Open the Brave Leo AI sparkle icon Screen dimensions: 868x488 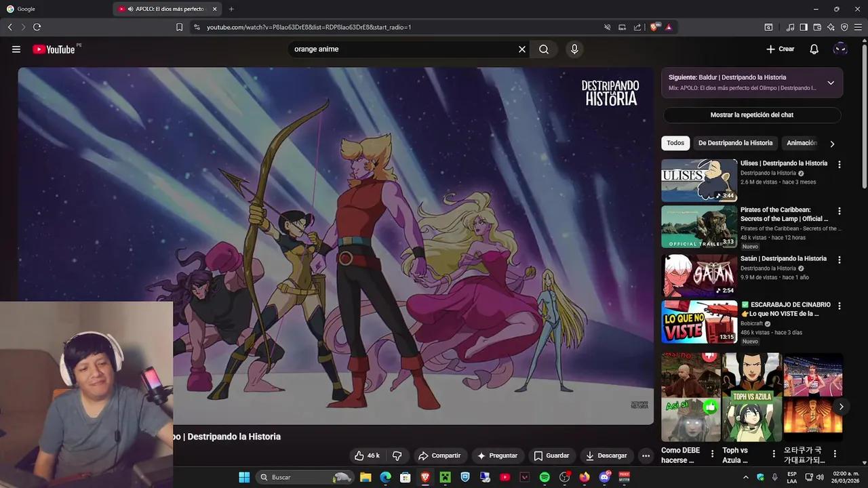click(x=831, y=27)
